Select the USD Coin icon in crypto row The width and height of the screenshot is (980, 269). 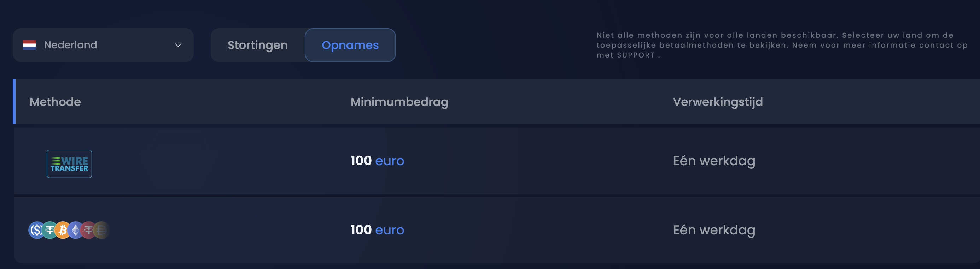tap(36, 230)
